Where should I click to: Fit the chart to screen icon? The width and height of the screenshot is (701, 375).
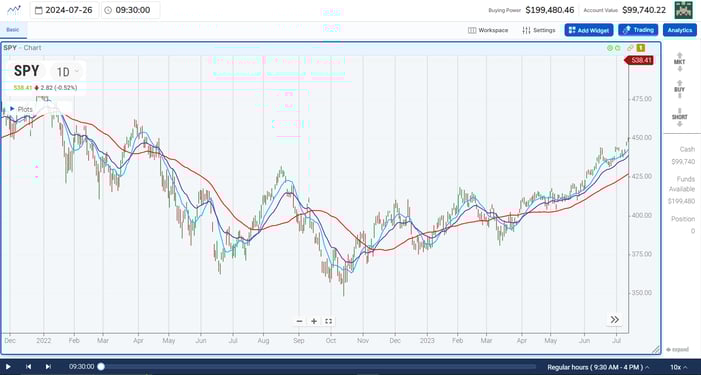(x=328, y=321)
